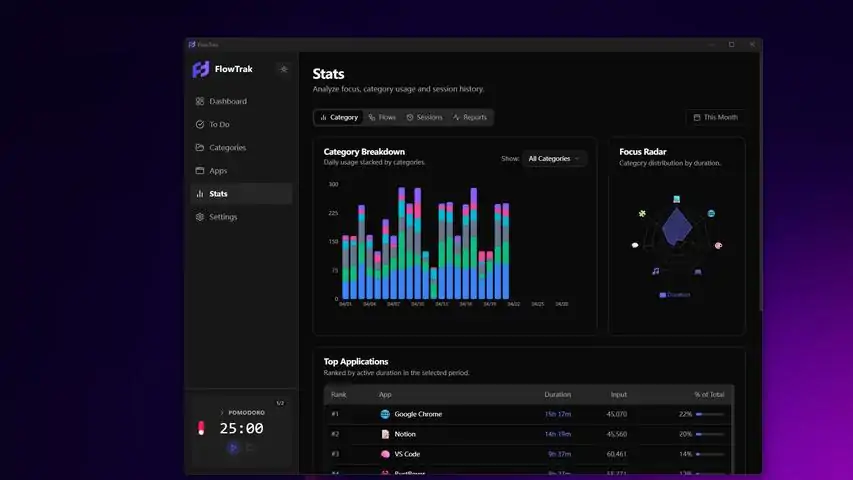Toggle the Duration legend in Focus Radar

coord(675,295)
